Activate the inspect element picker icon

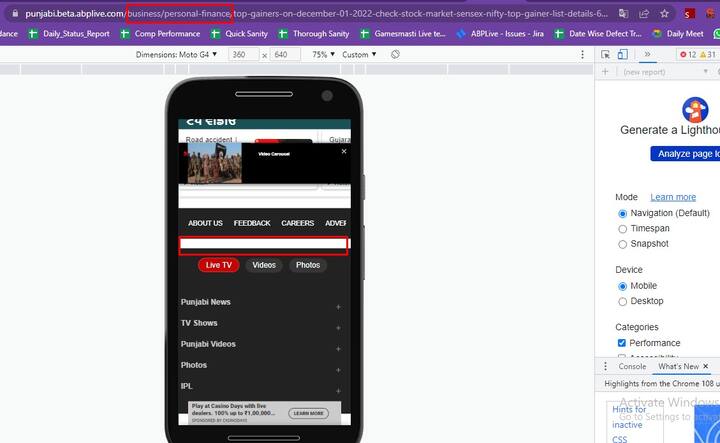click(605, 54)
